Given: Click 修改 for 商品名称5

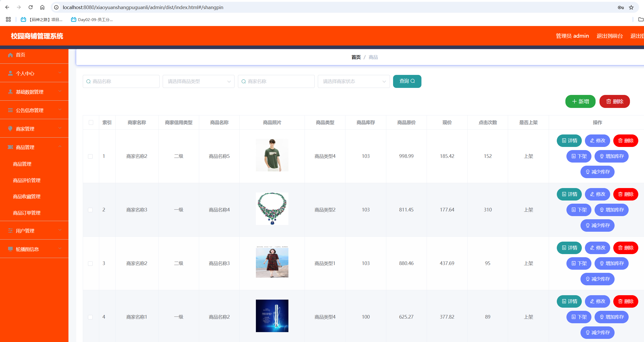Looking at the screenshot, I should tap(597, 141).
